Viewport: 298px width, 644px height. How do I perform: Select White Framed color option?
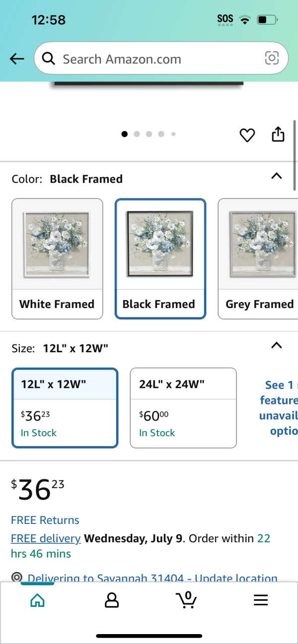click(x=57, y=259)
